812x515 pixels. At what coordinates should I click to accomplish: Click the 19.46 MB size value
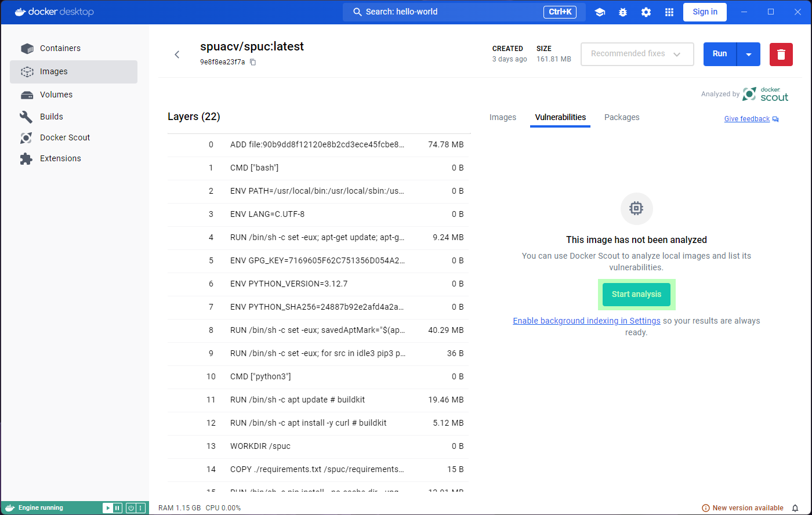[x=445, y=400]
